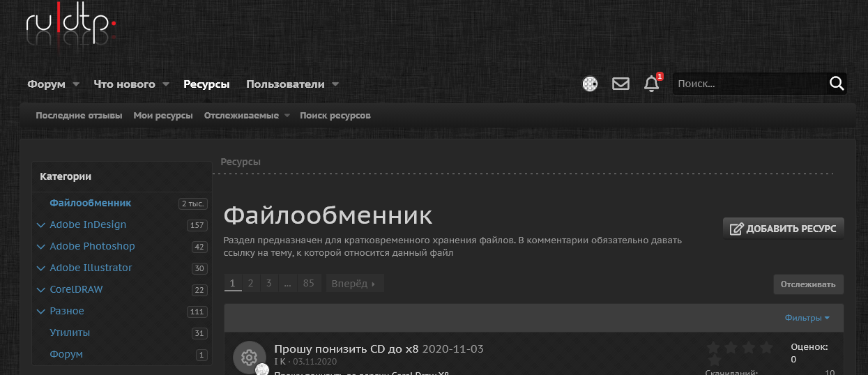
Task: Select the Ресурсы navigation tab
Action: [x=206, y=84]
